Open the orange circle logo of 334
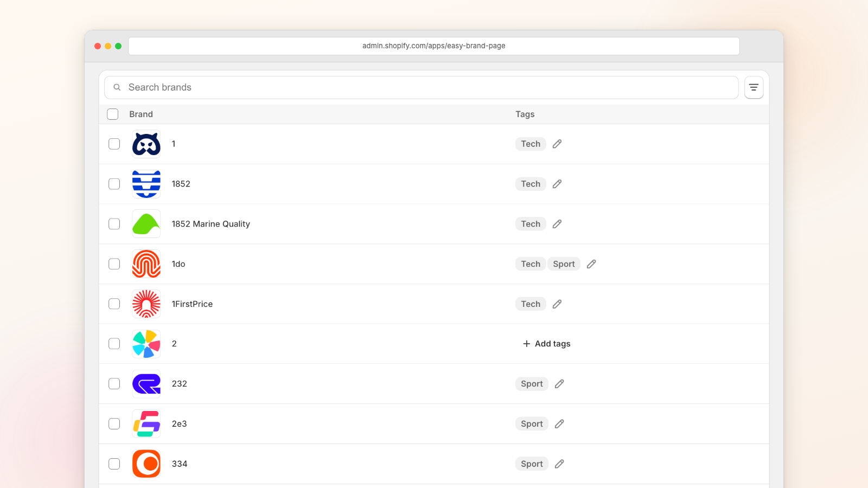The width and height of the screenshot is (868, 488). pos(146,464)
